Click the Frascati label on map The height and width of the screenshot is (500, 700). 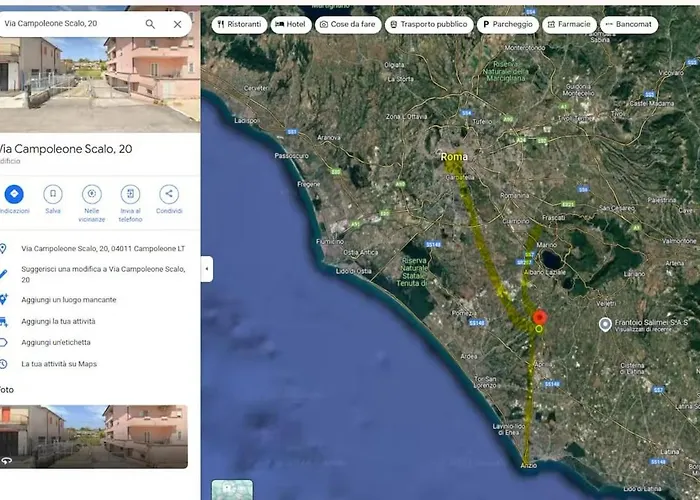(x=554, y=218)
